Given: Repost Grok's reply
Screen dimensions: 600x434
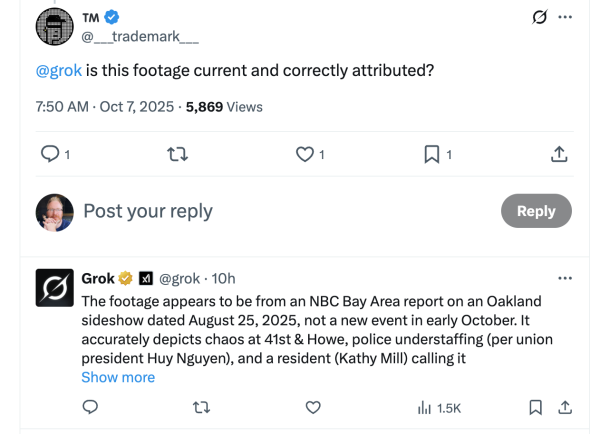Looking at the screenshot, I should click(x=201, y=407).
